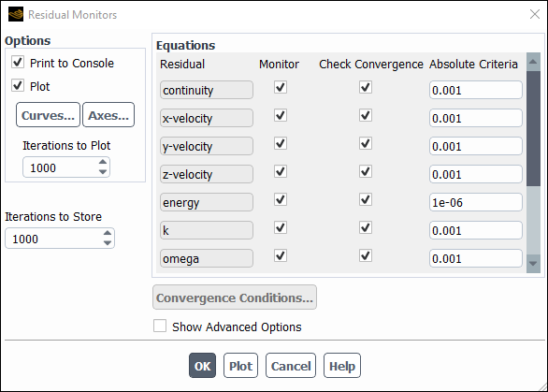Click the Fluent app icon in title bar

(16, 14)
